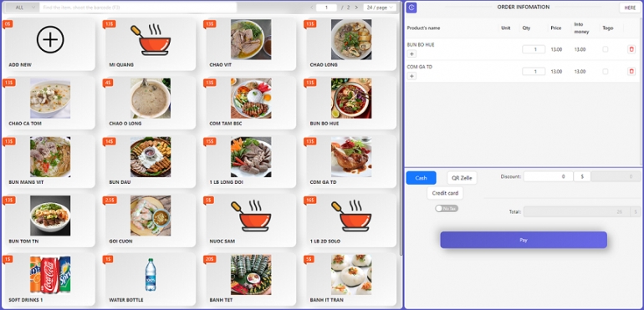Select QR Zelle payment method
Image resolution: width=644 pixels, height=310 pixels.
tap(462, 178)
